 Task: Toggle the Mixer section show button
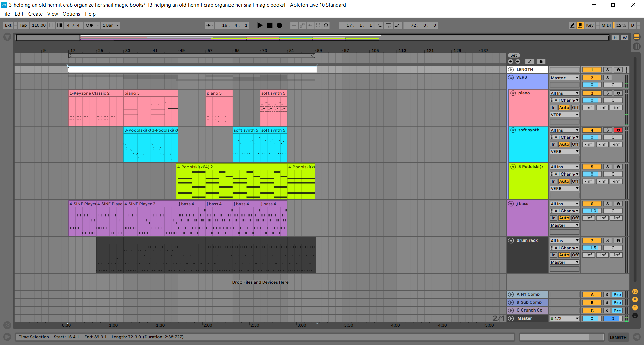point(635,307)
